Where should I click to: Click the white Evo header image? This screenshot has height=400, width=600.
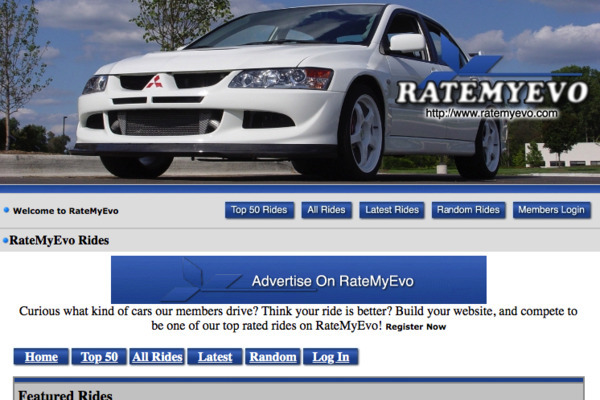[x=300, y=92]
